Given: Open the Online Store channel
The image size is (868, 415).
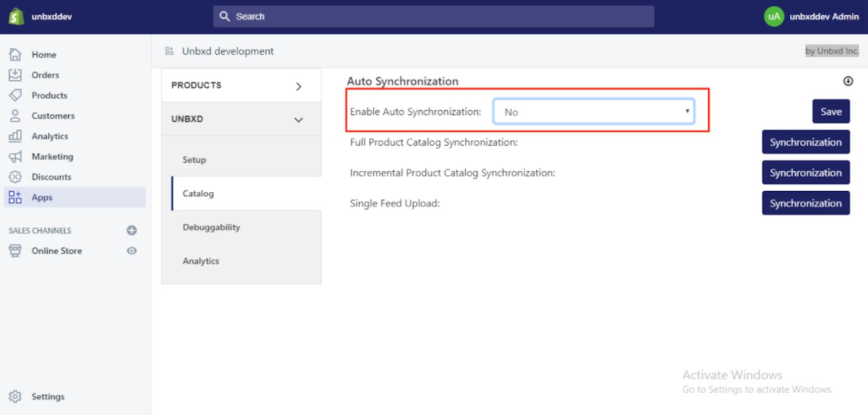Looking at the screenshot, I should tap(57, 251).
